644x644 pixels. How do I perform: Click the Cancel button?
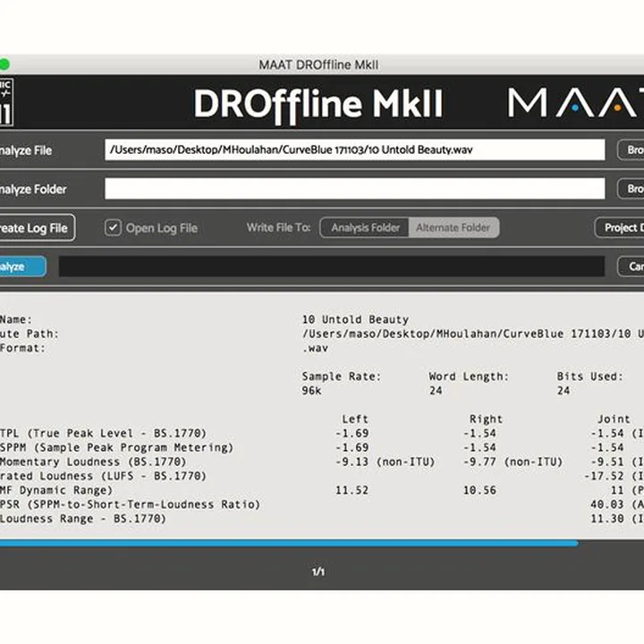pyautogui.click(x=631, y=267)
